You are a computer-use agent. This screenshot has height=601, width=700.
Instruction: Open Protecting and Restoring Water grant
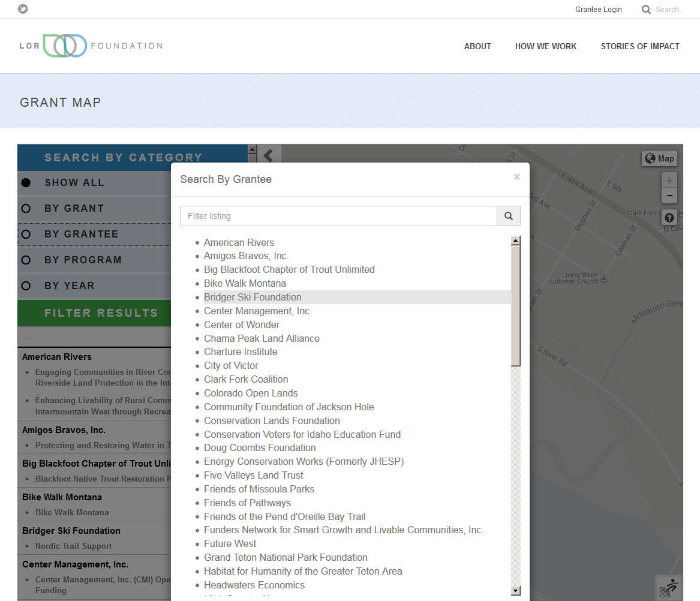click(x=103, y=446)
